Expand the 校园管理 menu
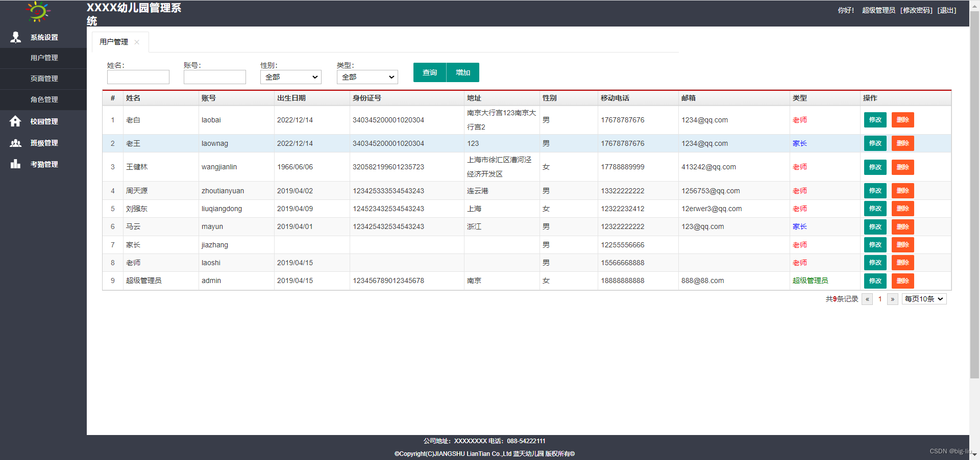 click(x=43, y=121)
